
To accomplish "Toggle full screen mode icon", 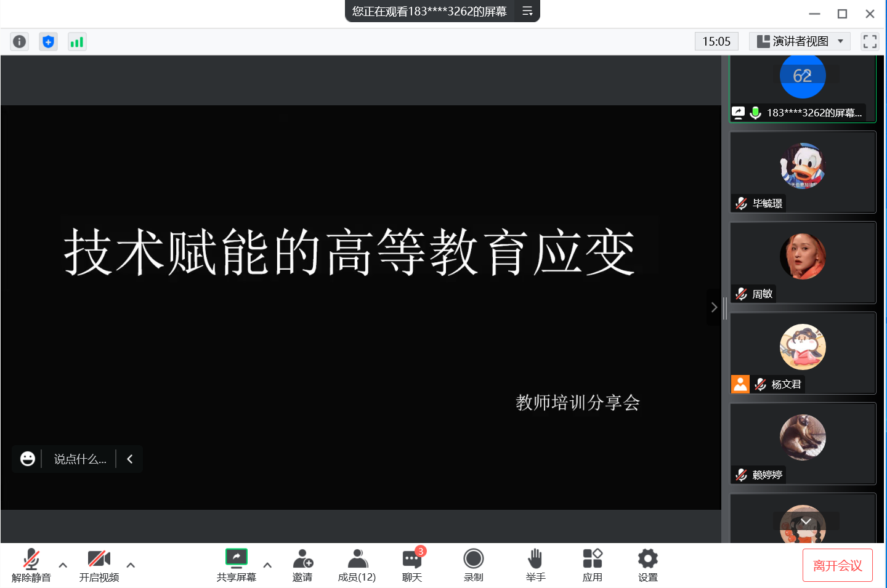I will [x=870, y=41].
